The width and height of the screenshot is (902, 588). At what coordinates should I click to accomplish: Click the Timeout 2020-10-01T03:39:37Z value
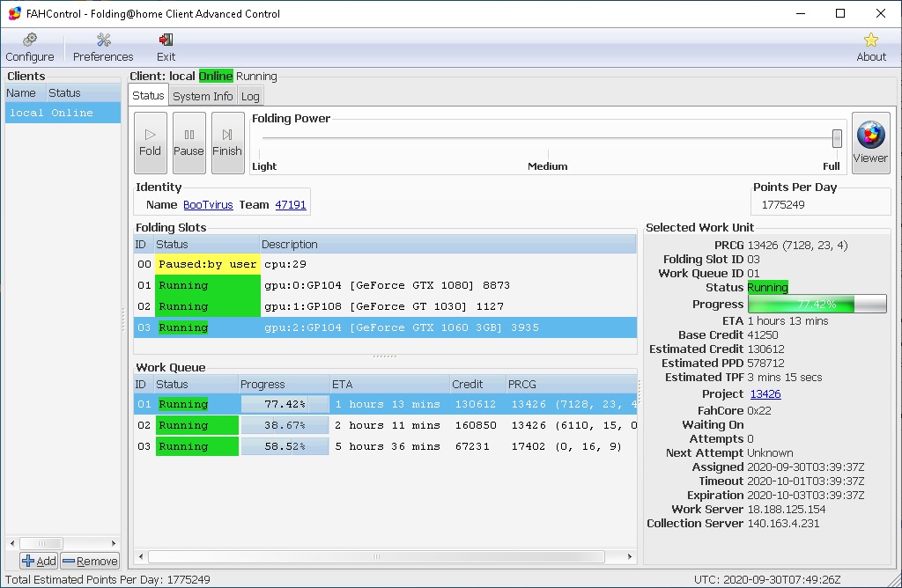pos(805,481)
